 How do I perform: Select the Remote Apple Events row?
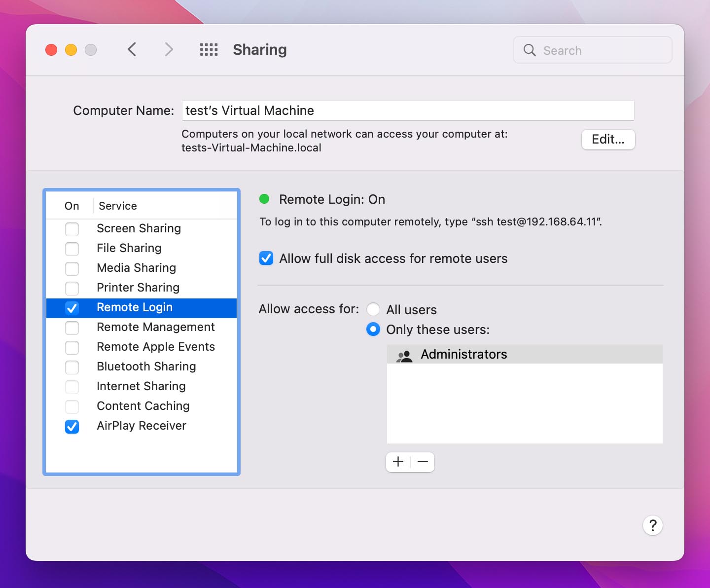(x=142, y=347)
